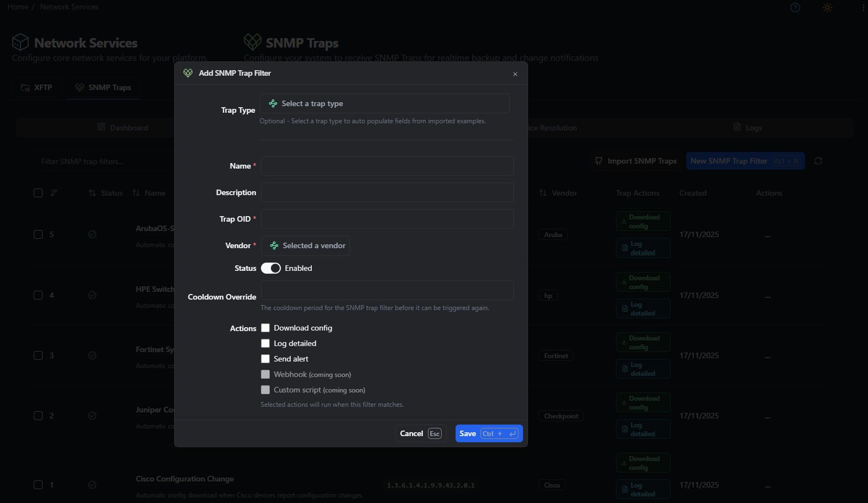The width and height of the screenshot is (868, 503).
Task: Open the Logs sub-tab
Action: click(747, 128)
